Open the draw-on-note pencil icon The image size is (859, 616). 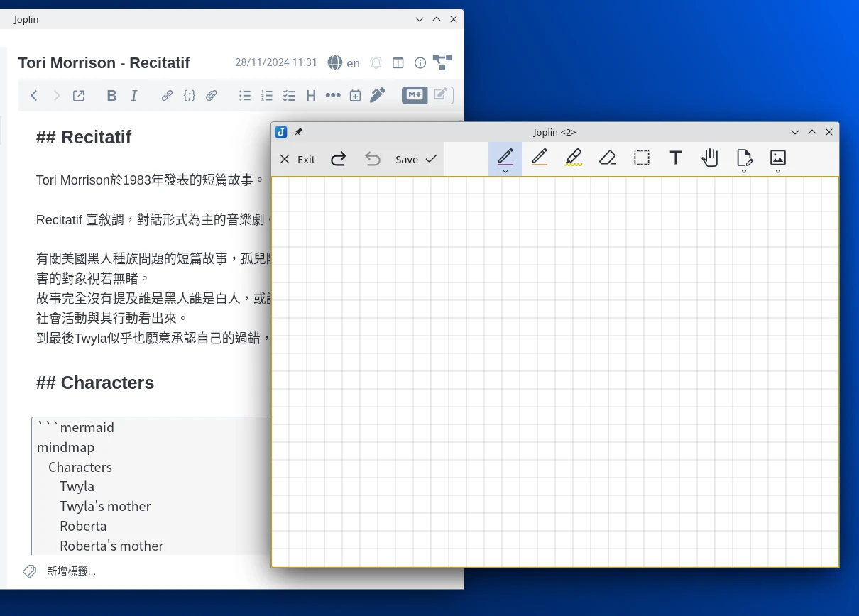[x=378, y=95]
